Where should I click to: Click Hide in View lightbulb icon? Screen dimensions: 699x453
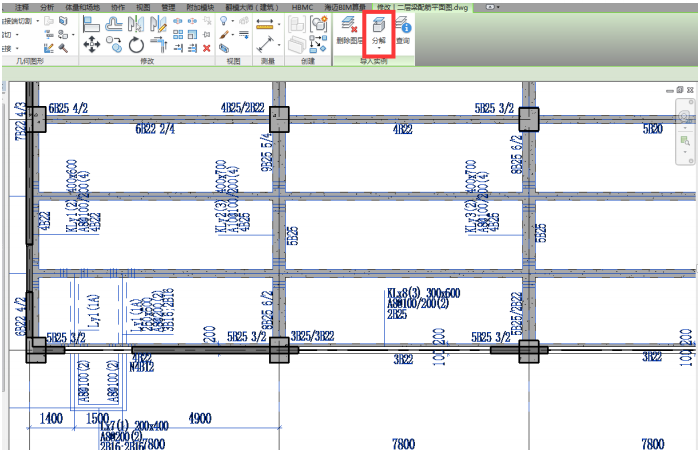(224, 21)
